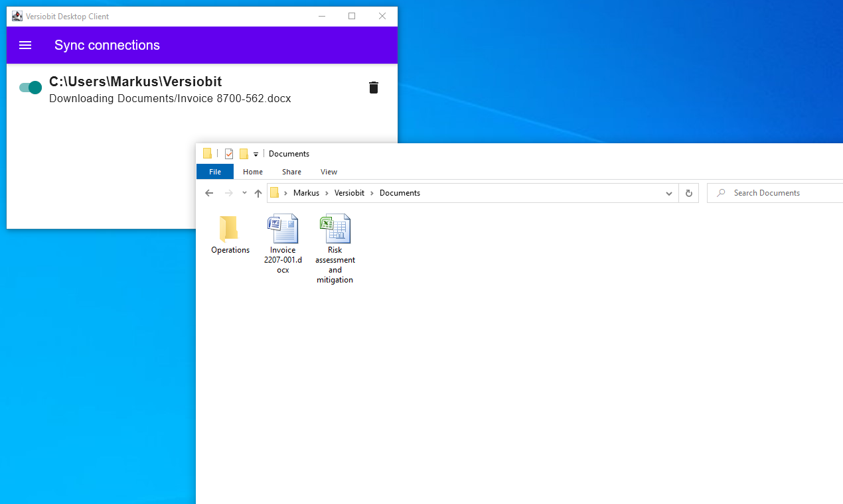
Task: Open Customize Quick Access Toolbar dropdown
Action: pyautogui.click(x=256, y=154)
